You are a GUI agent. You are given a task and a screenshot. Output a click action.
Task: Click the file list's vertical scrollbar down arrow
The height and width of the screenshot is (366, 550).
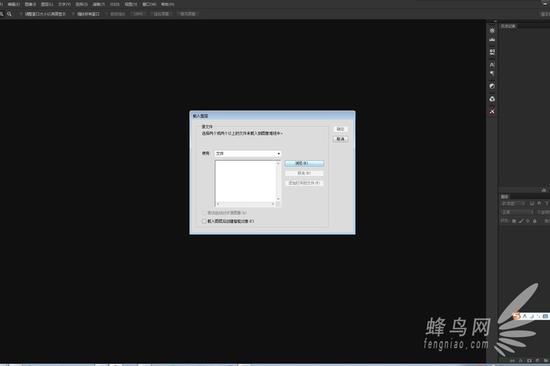pyautogui.click(x=278, y=199)
